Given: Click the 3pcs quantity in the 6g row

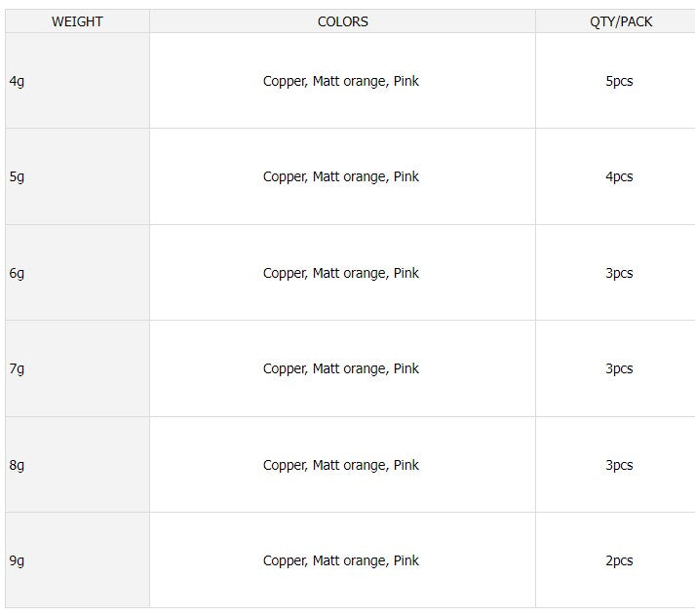Looking at the screenshot, I should [x=619, y=273].
